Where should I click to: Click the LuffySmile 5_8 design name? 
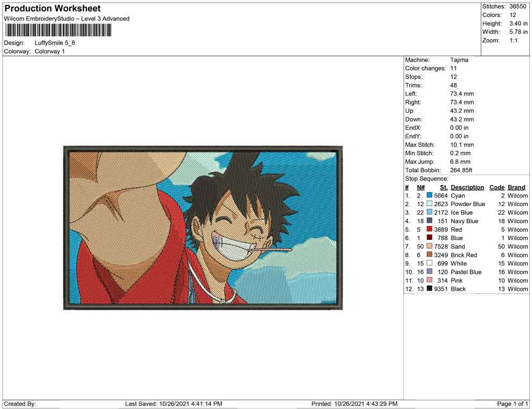click(55, 43)
